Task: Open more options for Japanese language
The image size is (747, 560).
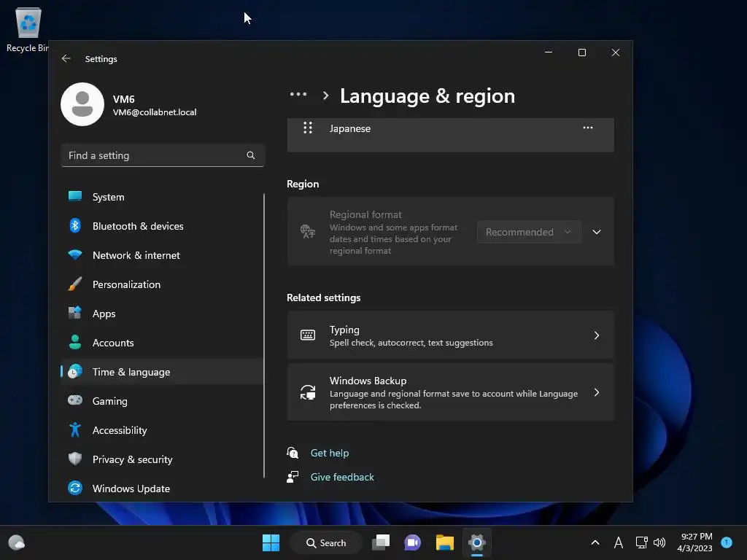Action: pyautogui.click(x=588, y=128)
